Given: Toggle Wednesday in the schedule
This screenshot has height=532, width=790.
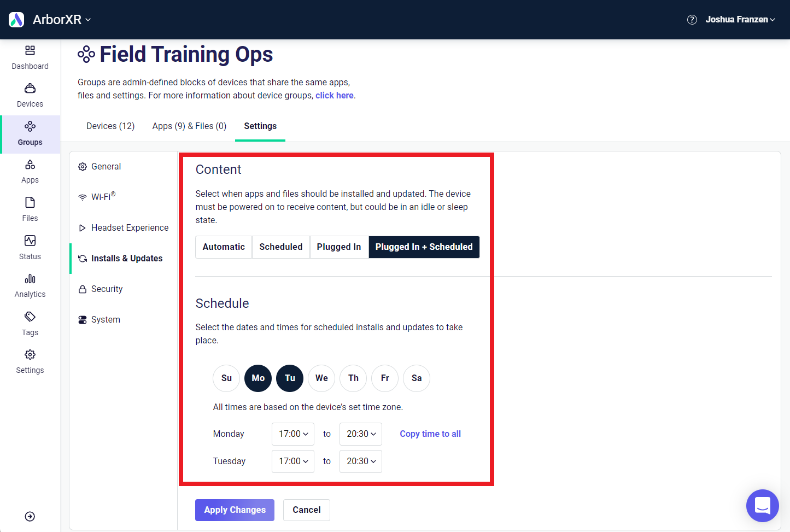Looking at the screenshot, I should point(321,378).
